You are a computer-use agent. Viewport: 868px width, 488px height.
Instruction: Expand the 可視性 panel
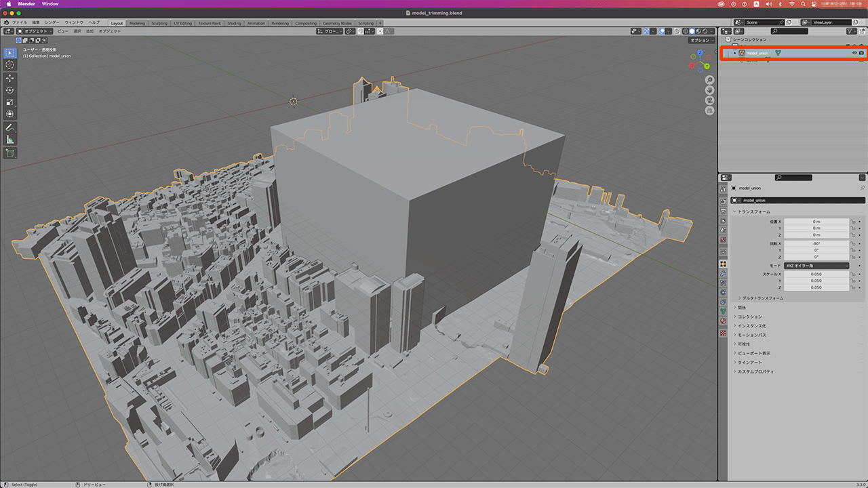pyautogui.click(x=742, y=344)
